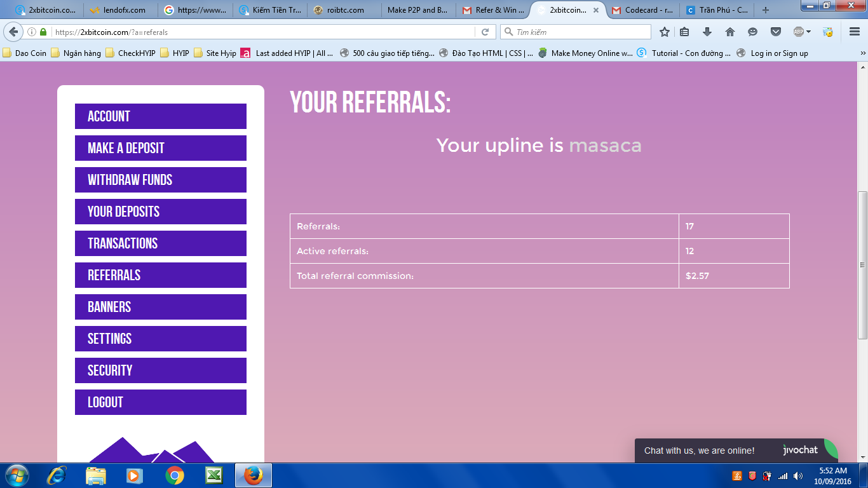Go to the SECURITY page
Image resolution: width=868 pixels, height=488 pixels.
click(x=161, y=370)
